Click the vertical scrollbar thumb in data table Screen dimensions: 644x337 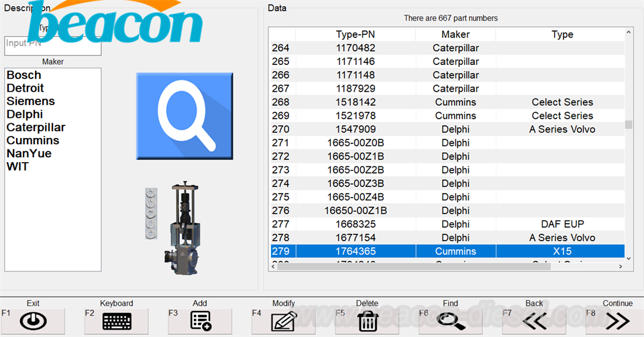(x=629, y=124)
